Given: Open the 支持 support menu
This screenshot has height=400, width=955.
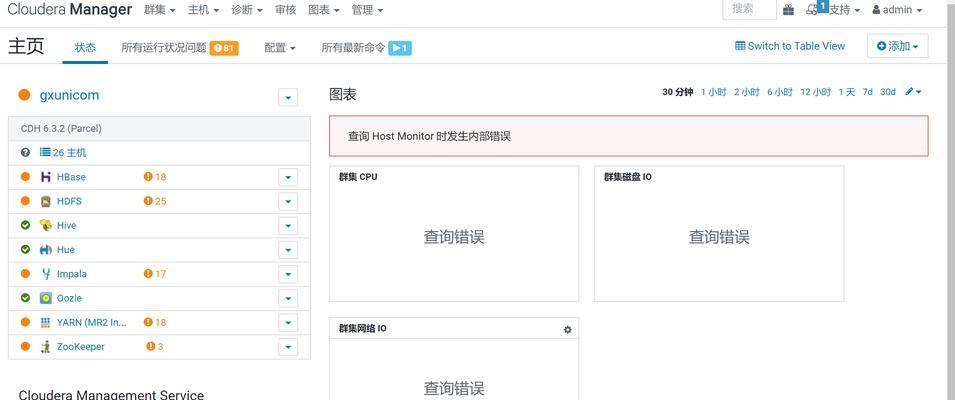Looking at the screenshot, I should coord(844,10).
